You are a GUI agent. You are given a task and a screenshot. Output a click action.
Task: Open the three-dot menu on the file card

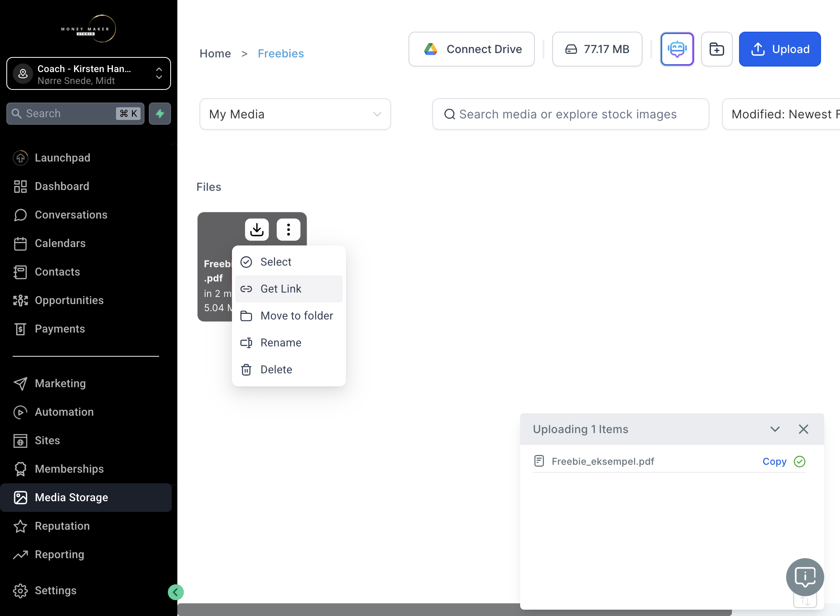289,229
